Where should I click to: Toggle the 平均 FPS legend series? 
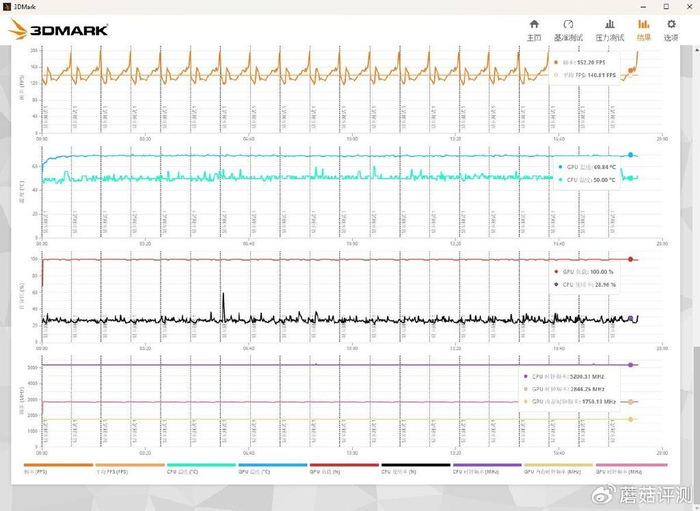[130, 469]
